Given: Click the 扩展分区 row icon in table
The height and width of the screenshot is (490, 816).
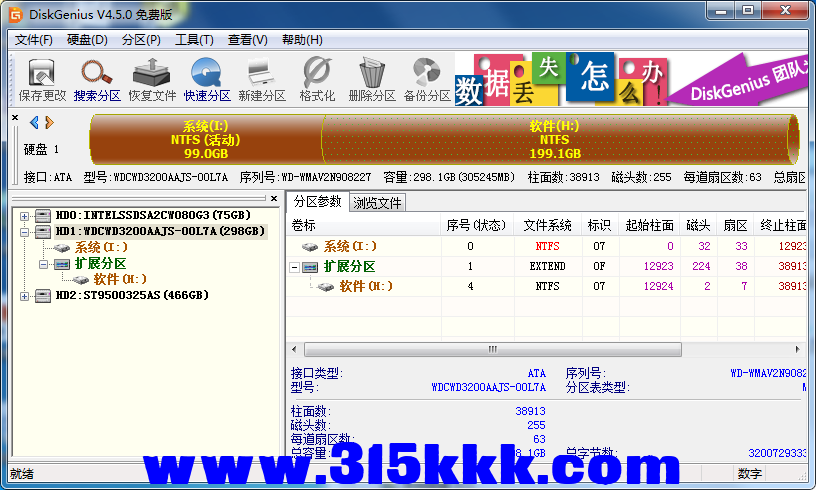Looking at the screenshot, I should click(310, 267).
